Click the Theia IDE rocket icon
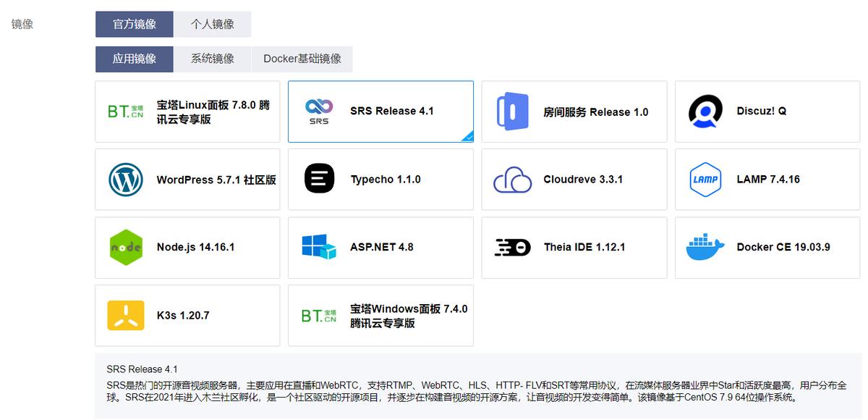This screenshot has width=868, height=420. (x=511, y=247)
